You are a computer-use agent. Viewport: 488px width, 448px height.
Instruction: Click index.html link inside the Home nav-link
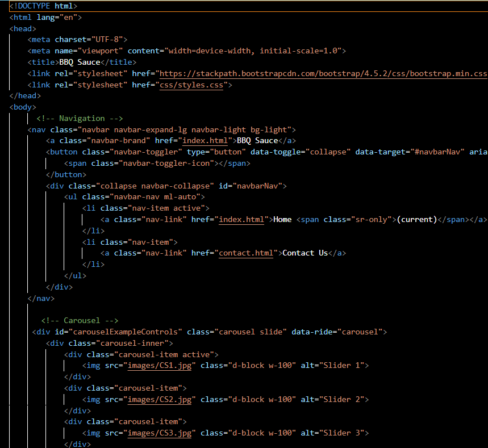pyautogui.click(x=241, y=219)
